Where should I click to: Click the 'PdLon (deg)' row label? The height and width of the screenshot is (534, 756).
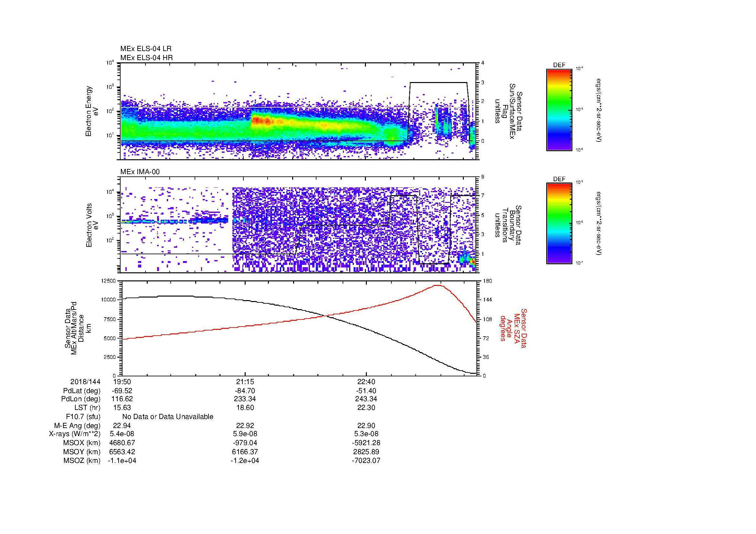pos(81,399)
